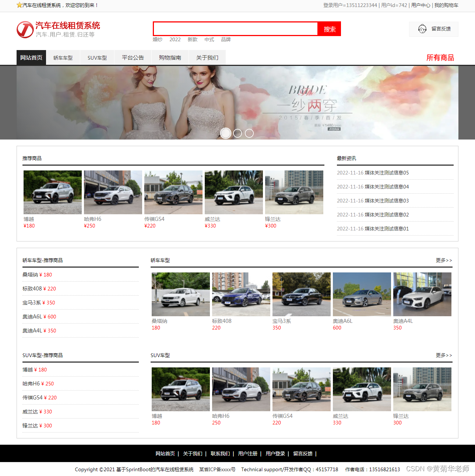The height and width of the screenshot is (476, 475).
Task: Open 我的购物车 in top bar
Action: (446, 5)
